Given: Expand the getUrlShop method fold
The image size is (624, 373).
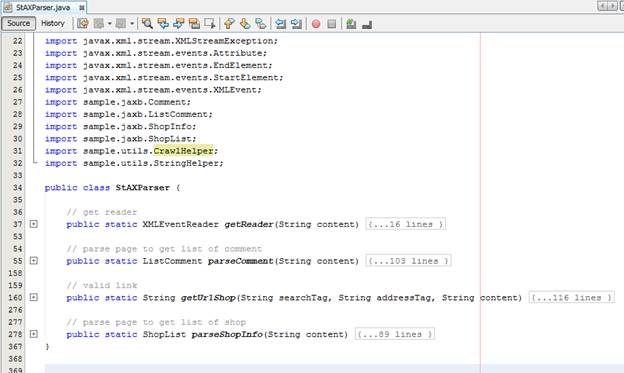Looking at the screenshot, I should [x=34, y=297].
